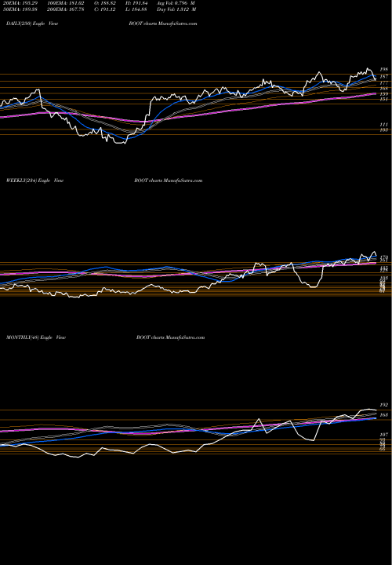The height and width of the screenshot is (565, 392).
Task: Click the 192 price level on monthly chart
Action: (x=383, y=405)
